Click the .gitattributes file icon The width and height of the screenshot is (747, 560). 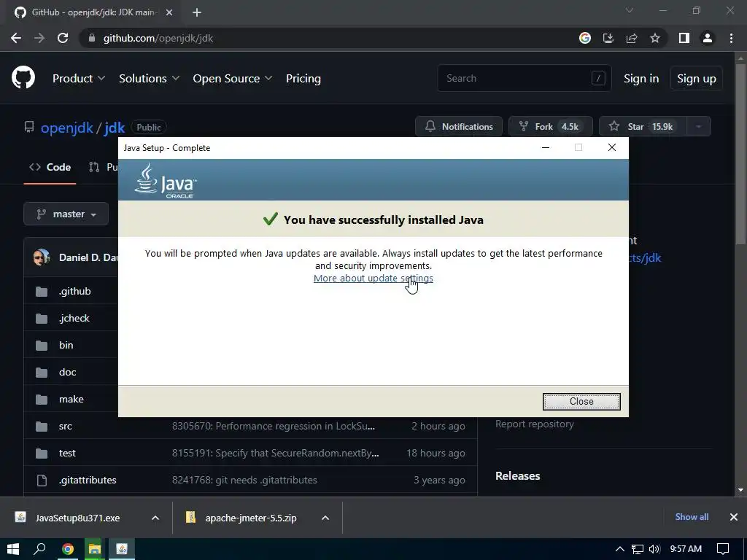point(42,480)
